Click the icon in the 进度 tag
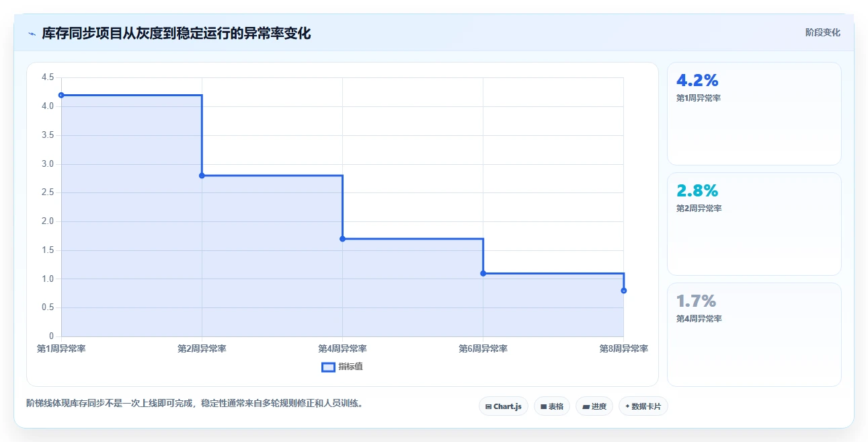Image resolution: width=868 pixels, height=442 pixels. (x=586, y=406)
